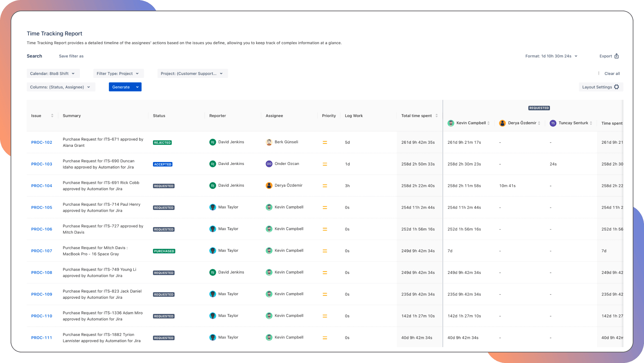Open the Calendar: 8to8 Shift dropdown

[53, 73]
